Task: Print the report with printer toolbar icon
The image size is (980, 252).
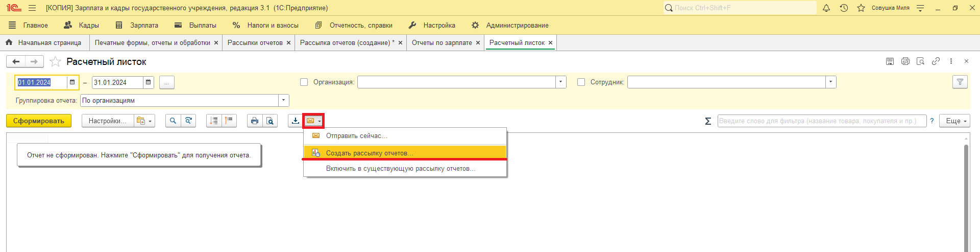Action: point(255,121)
